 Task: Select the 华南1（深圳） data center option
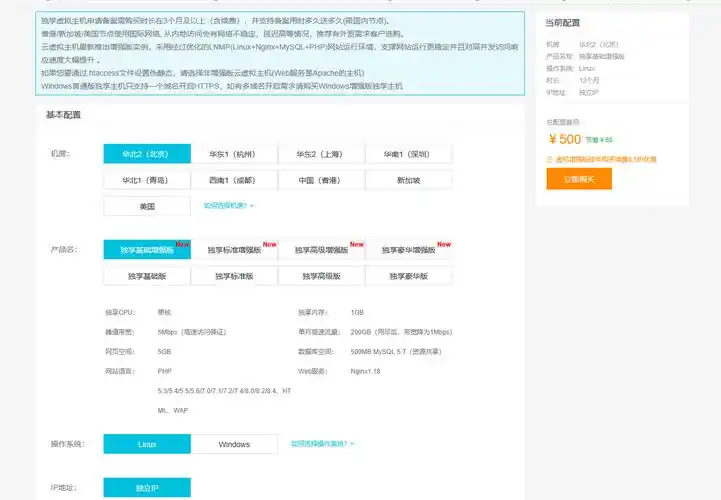tap(409, 154)
